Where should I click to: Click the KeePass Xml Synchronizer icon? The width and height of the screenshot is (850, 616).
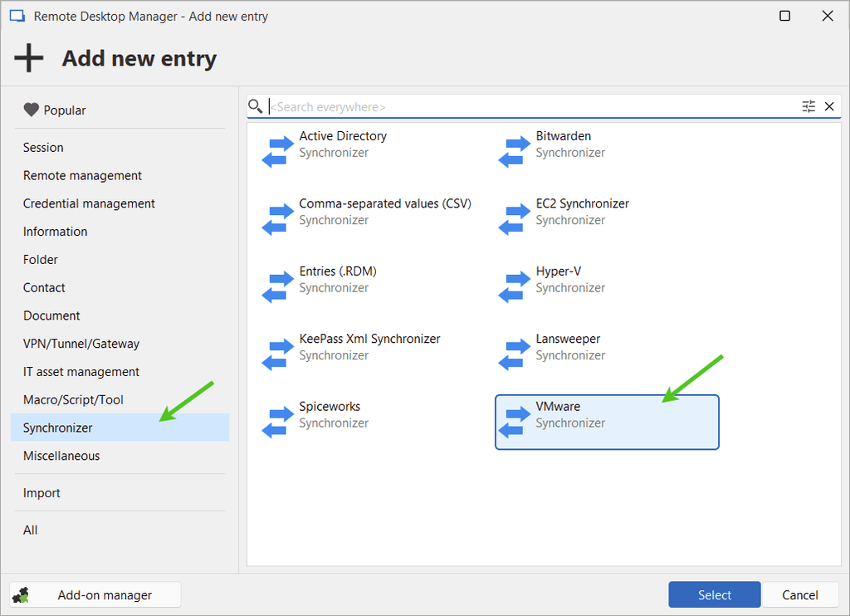278,354
